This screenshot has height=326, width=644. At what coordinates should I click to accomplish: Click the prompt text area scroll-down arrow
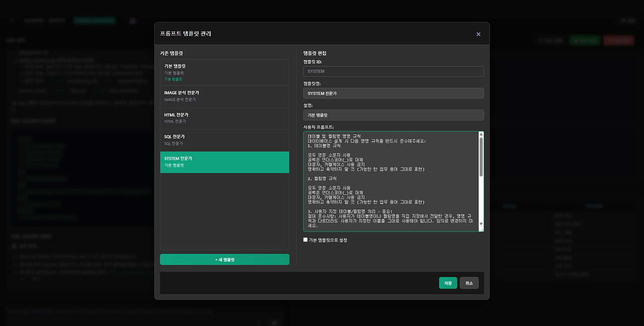point(481,224)
